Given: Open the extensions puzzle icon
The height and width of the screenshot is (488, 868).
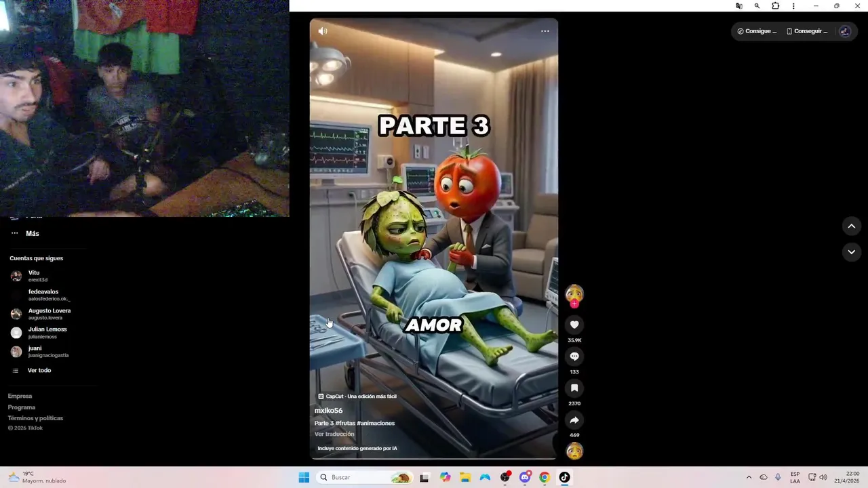Looking at the screenshot, I should [x=776, y=6].
